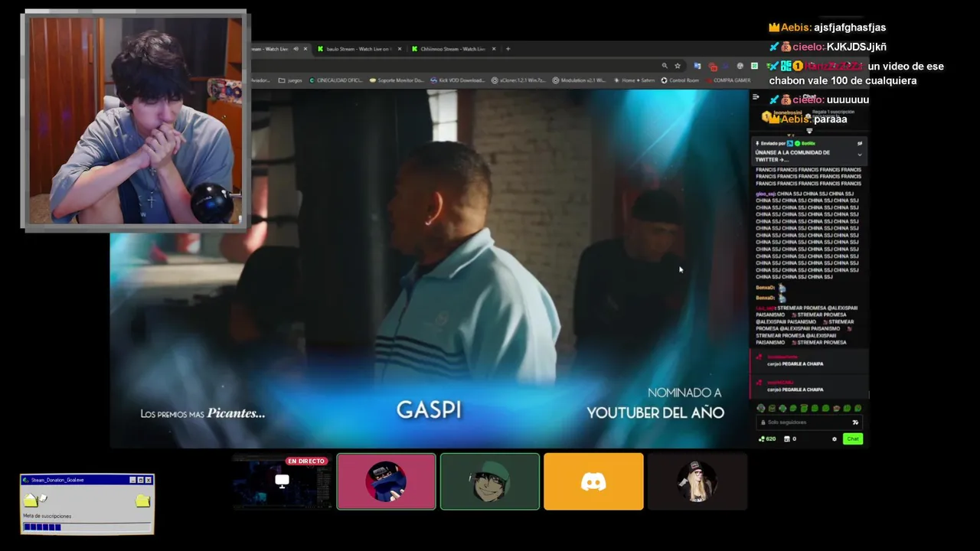Open the CINECALIDAD OFICI... bookmark
Viewport: 980px width, 551px height.
point(335,80)
